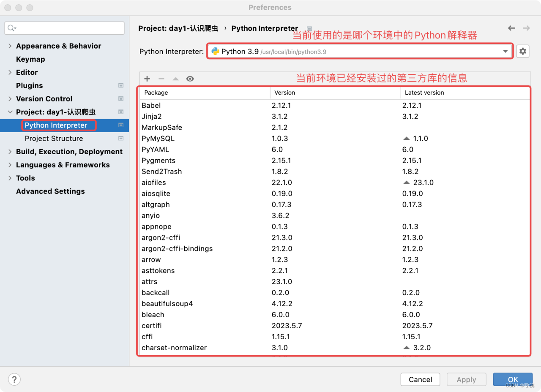Go forward with the right arrow
Screen dimensions: 541x392
pos(526,28)
